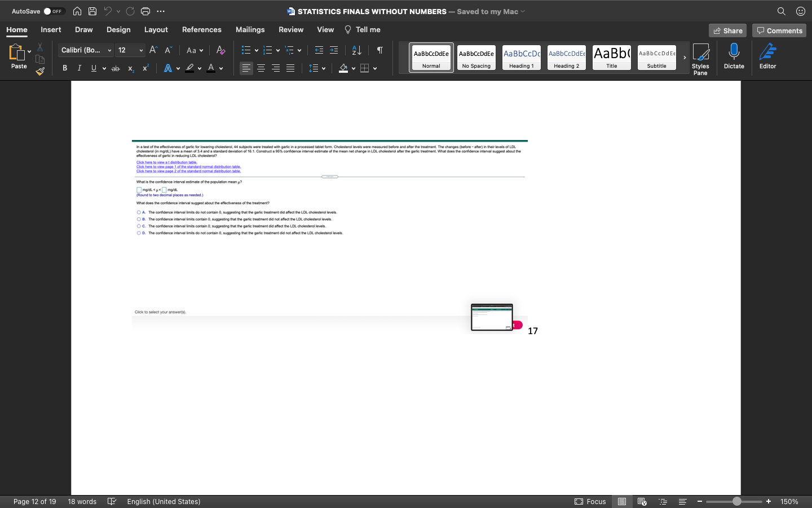The height and width of the screenshot is (508, 812).
Task: Open line spacing options
Action: (x=317, y=68)
